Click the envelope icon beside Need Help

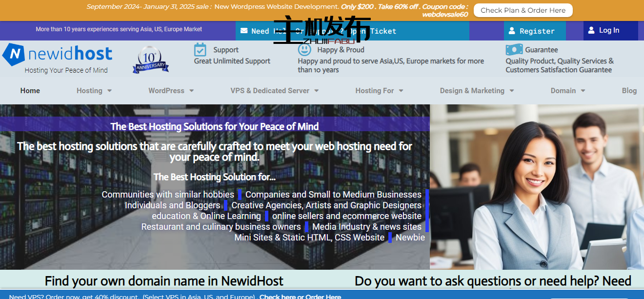pyautogui.click(x=244, y=31)
